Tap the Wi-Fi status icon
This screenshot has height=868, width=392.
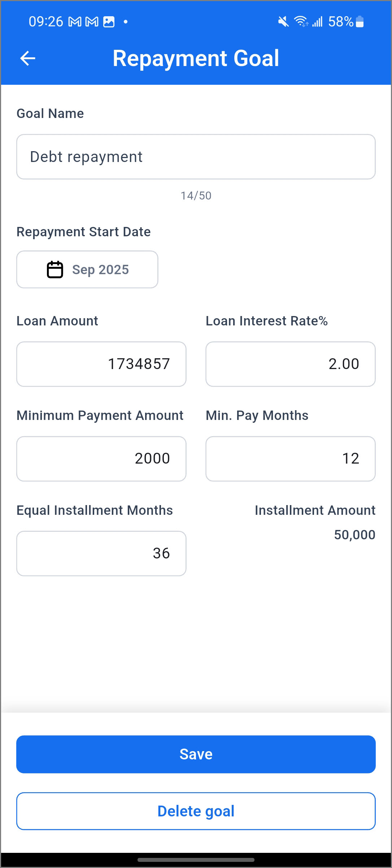coord(301,22)
